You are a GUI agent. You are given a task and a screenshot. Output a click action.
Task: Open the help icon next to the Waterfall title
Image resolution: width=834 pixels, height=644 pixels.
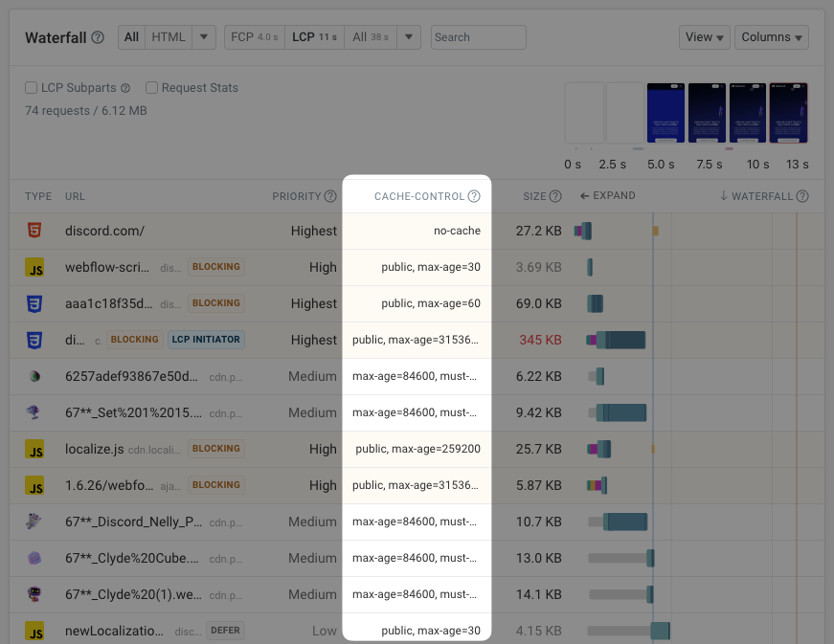[x=98, y=37]
